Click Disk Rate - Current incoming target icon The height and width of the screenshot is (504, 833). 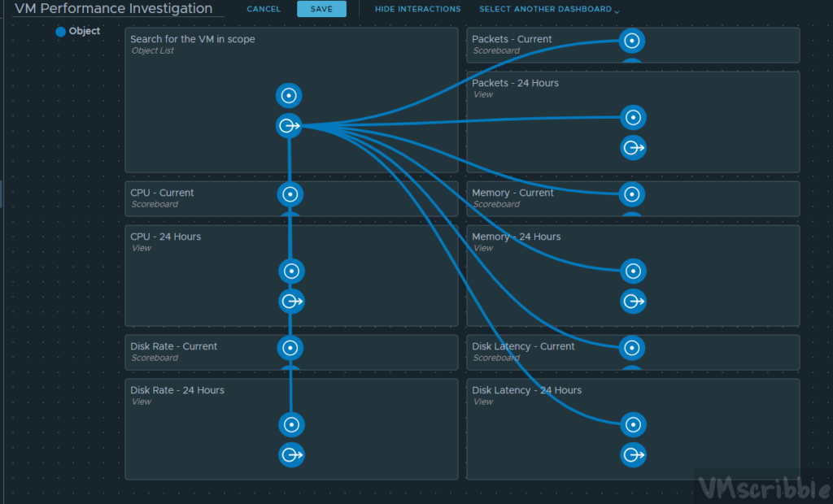[x=290, y=348]
